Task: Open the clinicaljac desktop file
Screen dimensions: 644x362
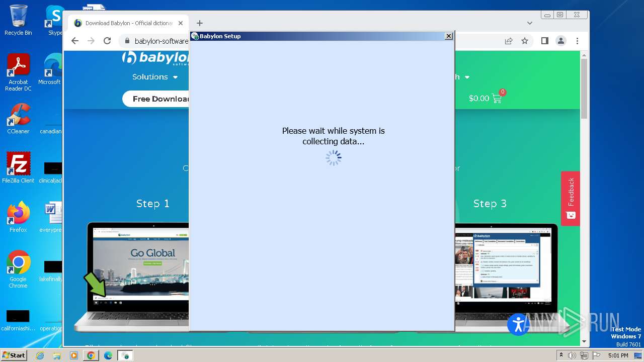Action: [x=51, y=172]
